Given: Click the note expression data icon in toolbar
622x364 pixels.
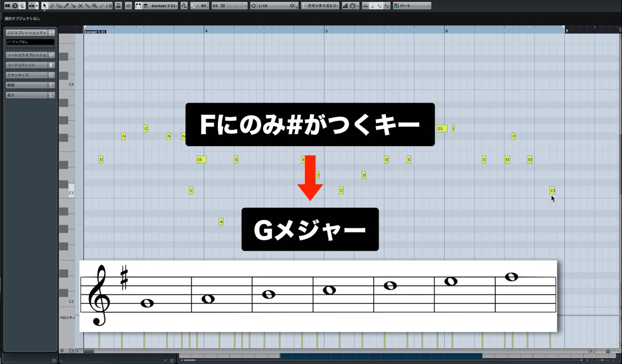Looking at the screenshot, I should (x=128, y=6).
